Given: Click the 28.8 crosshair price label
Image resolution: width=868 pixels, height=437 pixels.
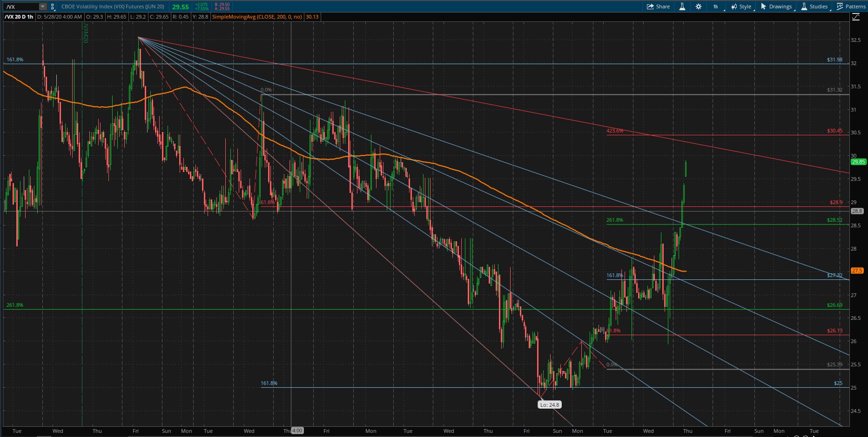Looking at the screenshot, I should [x=857, y=211].
